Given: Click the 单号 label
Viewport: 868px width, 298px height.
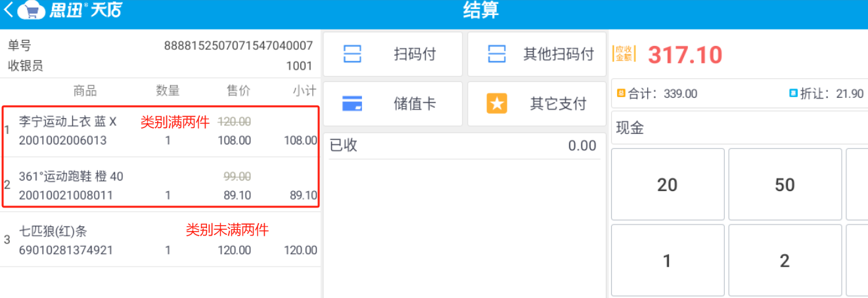Looking at the screenshot, I should click(x=19, y=46).
